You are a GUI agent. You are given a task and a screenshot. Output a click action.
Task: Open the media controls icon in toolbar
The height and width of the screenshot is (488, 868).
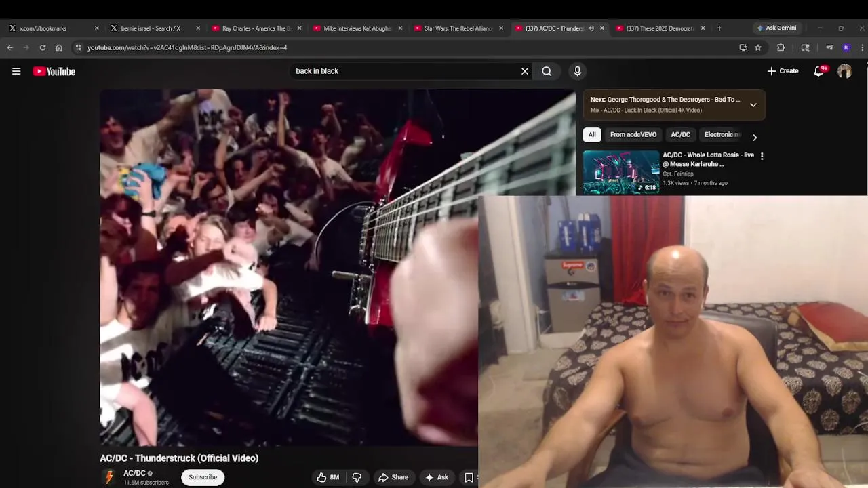point(829,47)
